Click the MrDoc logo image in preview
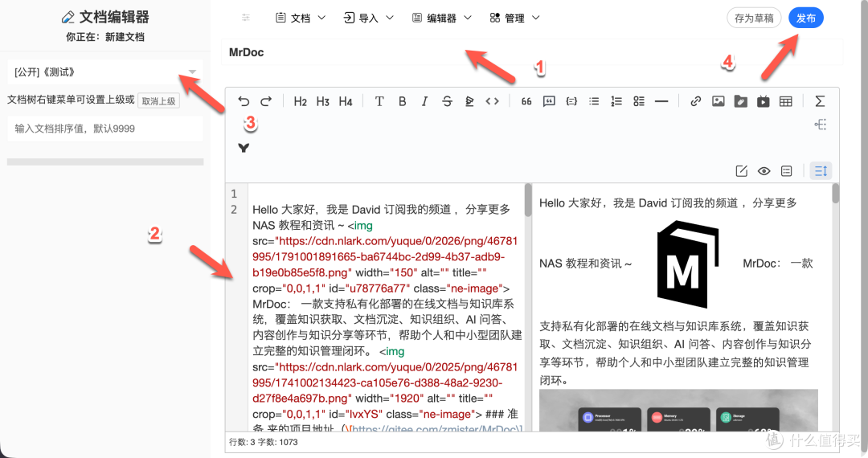 [687, 264]
